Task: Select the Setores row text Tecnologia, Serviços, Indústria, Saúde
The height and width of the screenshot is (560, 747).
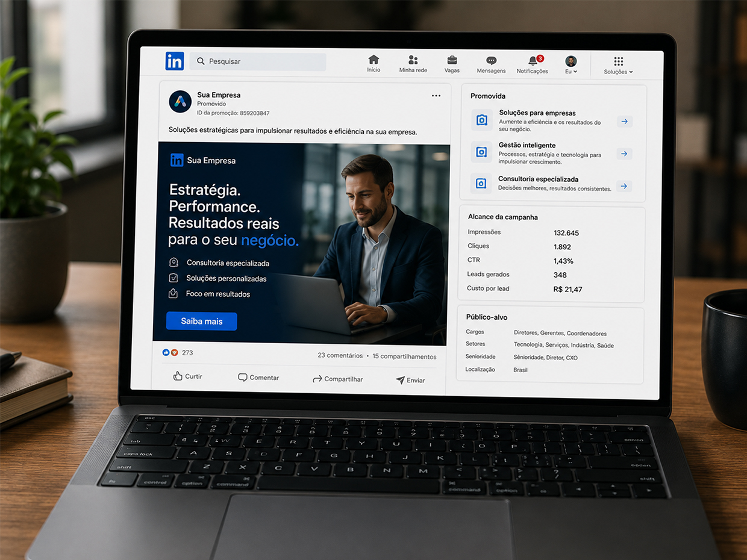Action: tap(563, 345)
